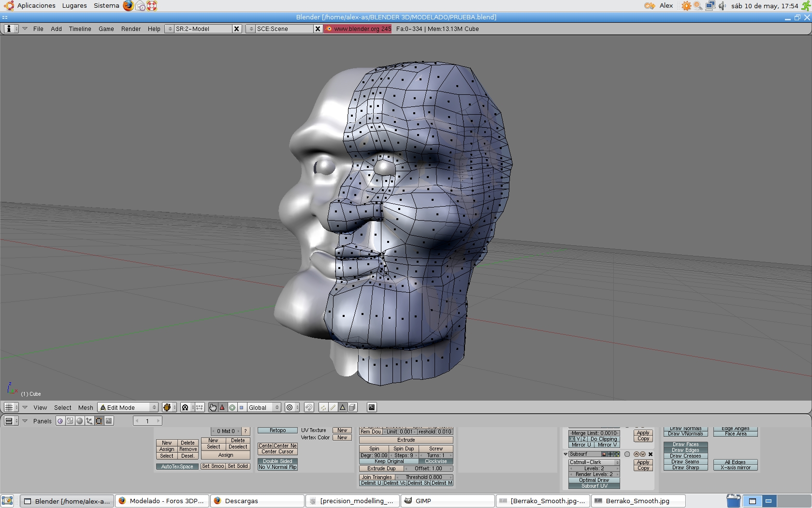The width and height of the screenshot is (812, 508).
Task: Select the rotate manipulator circle icon
Action: (x=232, y=407)
